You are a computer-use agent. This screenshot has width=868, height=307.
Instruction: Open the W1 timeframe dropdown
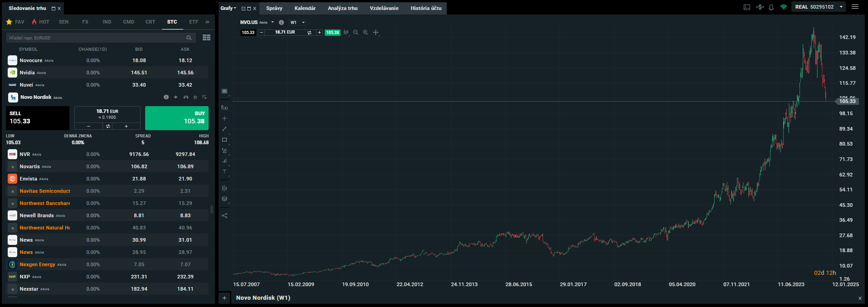pyautogui.click(x=297, y=22)
